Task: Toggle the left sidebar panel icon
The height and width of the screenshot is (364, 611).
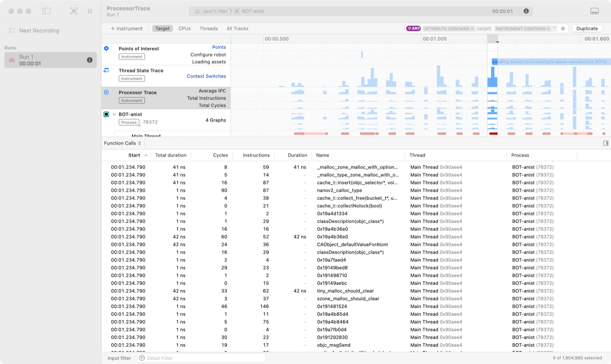Action: pyautogui.click(x=47, y=11)
